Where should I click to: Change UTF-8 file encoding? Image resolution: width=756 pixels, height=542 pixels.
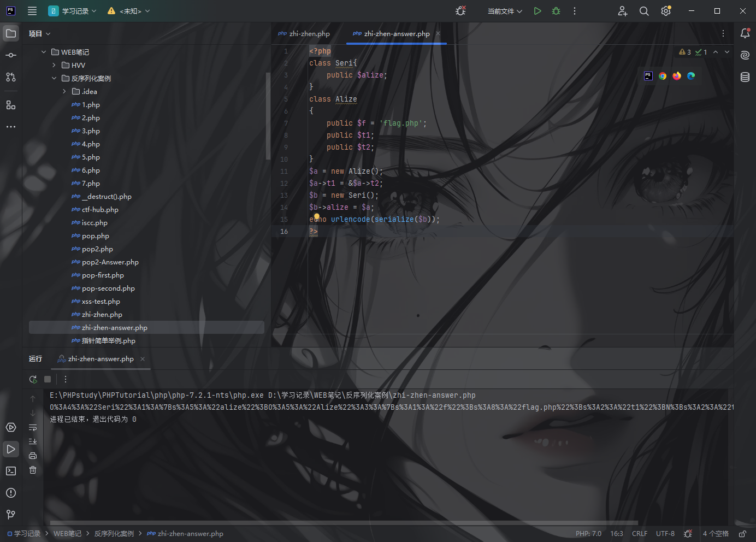point(665,534)
